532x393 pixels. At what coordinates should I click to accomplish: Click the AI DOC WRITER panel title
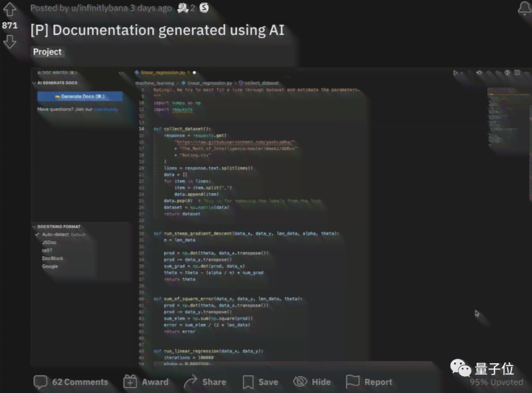pyautogui.click(x=57, y=72)
